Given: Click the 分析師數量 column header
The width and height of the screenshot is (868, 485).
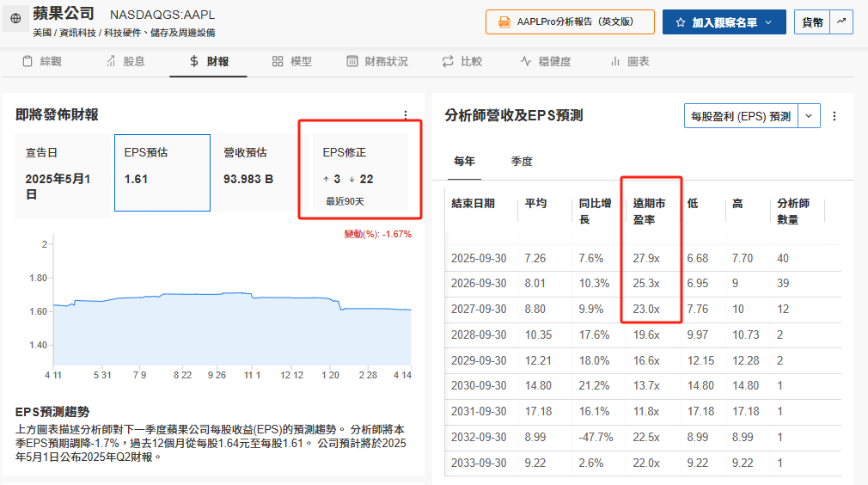Looking at the screenshot, I should point(793,212).
